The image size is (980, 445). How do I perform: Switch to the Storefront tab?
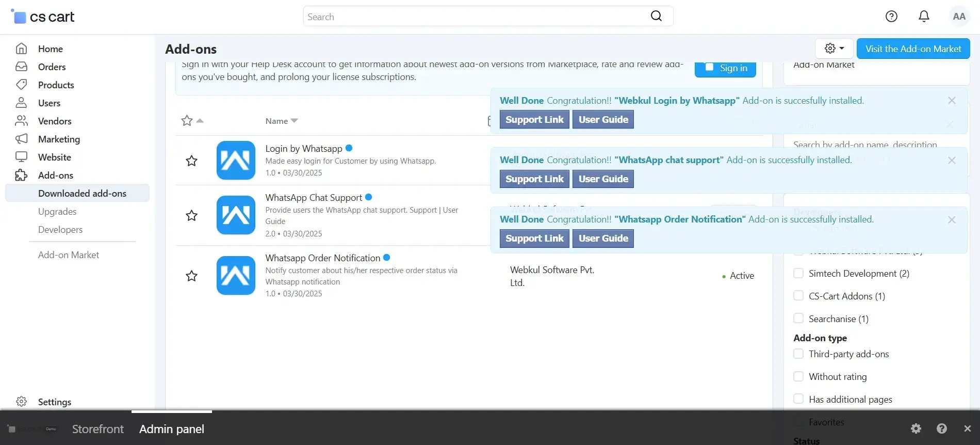[x=97, y=429]
